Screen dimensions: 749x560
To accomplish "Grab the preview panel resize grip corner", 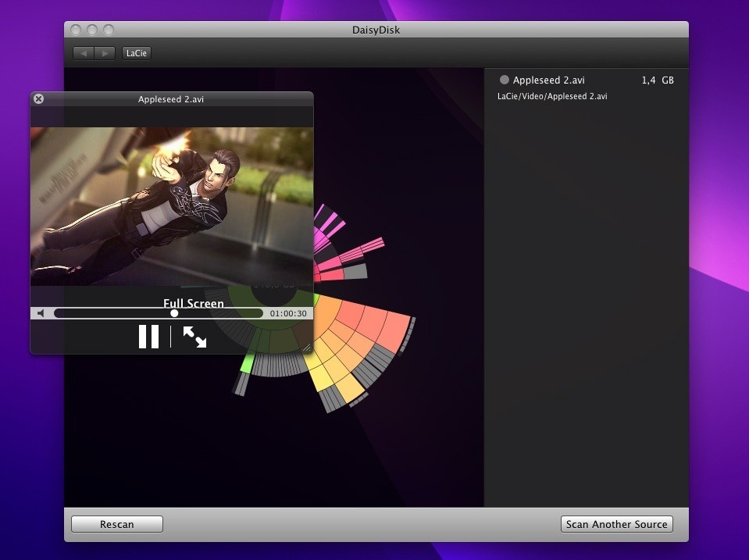I will [307, 348].
